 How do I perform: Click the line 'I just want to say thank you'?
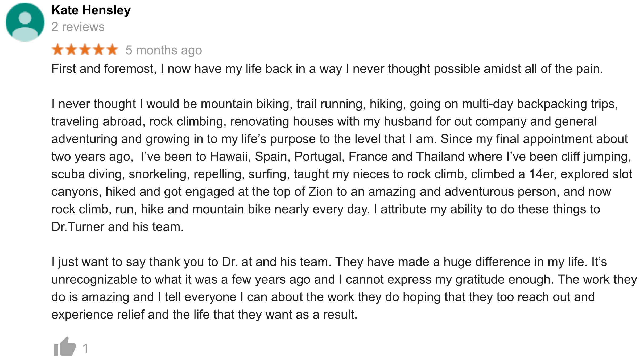[329, 262]
